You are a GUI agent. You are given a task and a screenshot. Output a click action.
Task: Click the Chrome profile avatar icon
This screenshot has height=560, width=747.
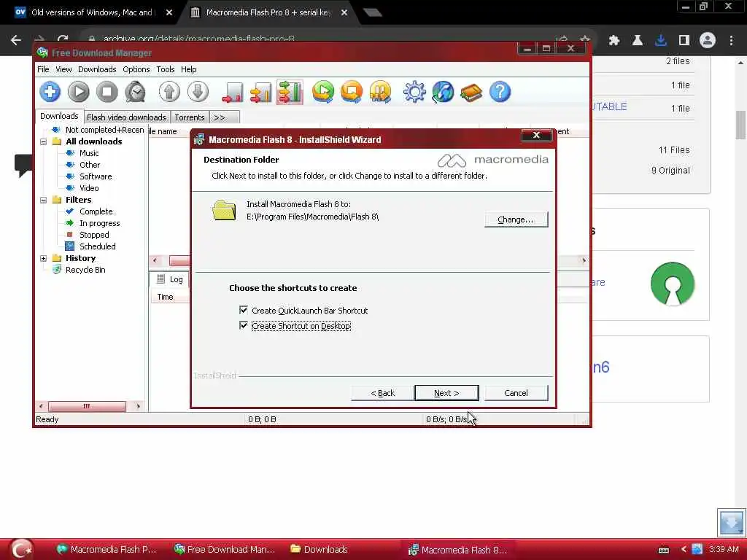708,41
